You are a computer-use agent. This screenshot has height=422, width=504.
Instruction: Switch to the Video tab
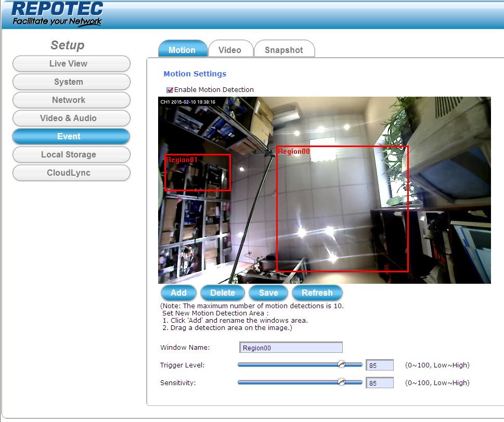click(x=230, y=50)
